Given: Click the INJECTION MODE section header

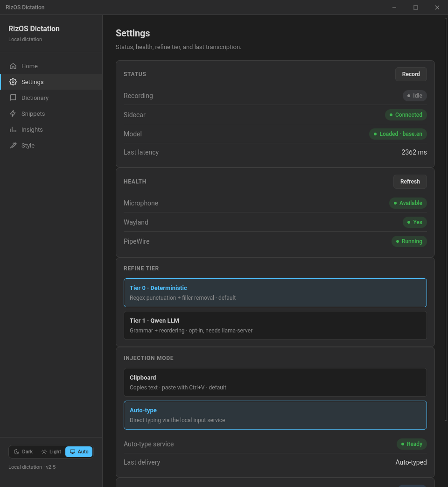Looking at the screenshot, I should click(x=148, y=358).
